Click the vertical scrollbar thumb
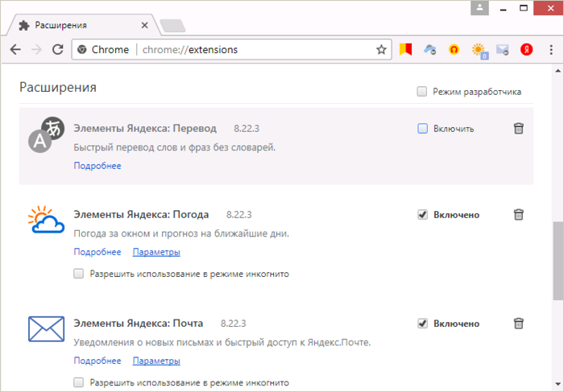The image size is (564, 392). [x=558, y=261]
